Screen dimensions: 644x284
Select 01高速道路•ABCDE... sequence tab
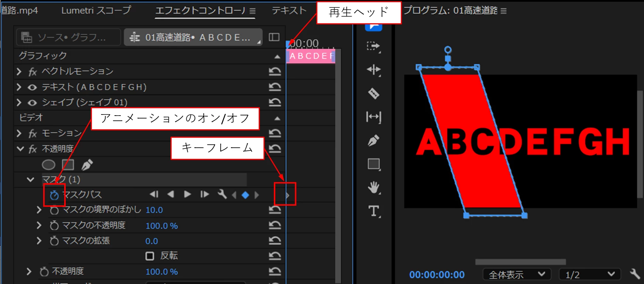193,37
